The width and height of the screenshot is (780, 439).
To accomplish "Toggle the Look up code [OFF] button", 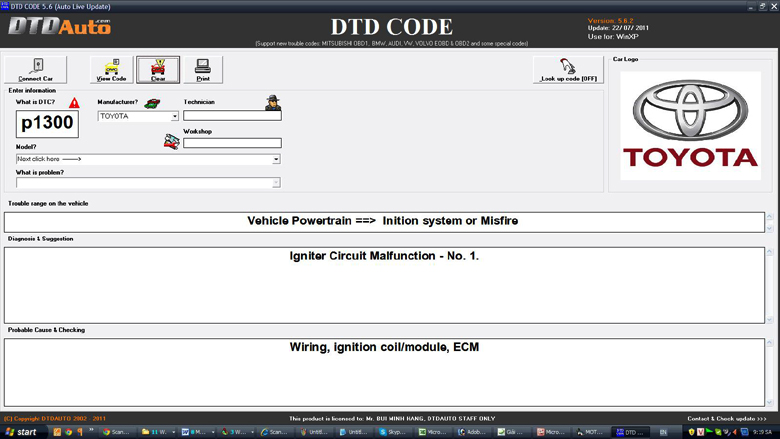I will coord(568,70).
